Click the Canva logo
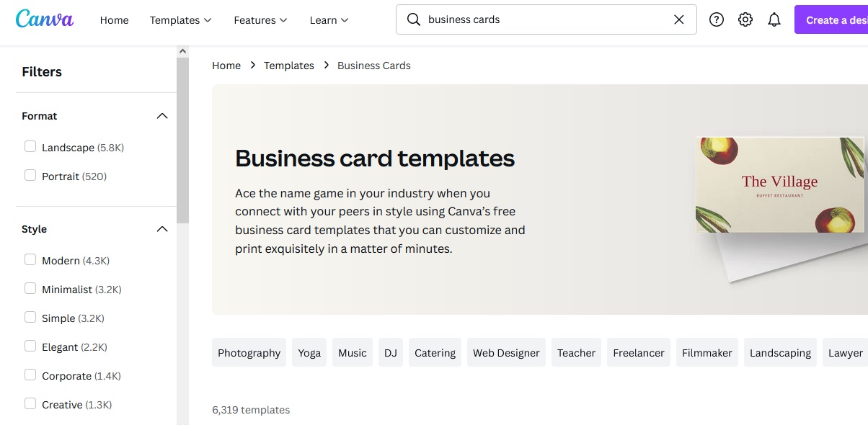Image resolution: width=868 pixels, height=425 pixels. pos(44,19)
